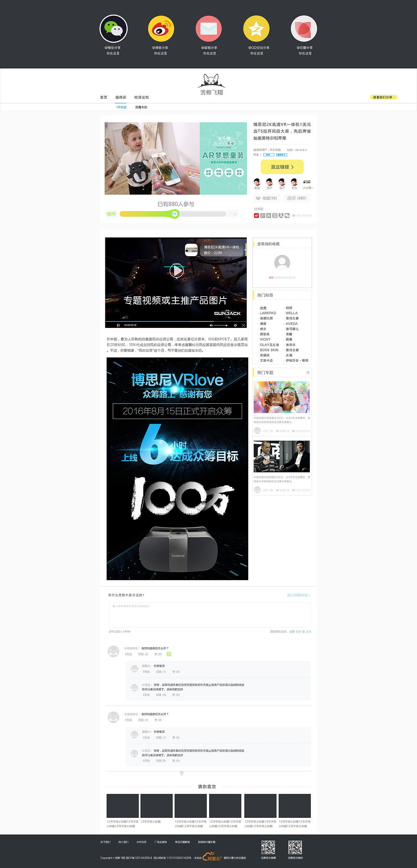Toggle 值得 (880) button
This screenshot has height=868, width=417.
pos(296,198)
